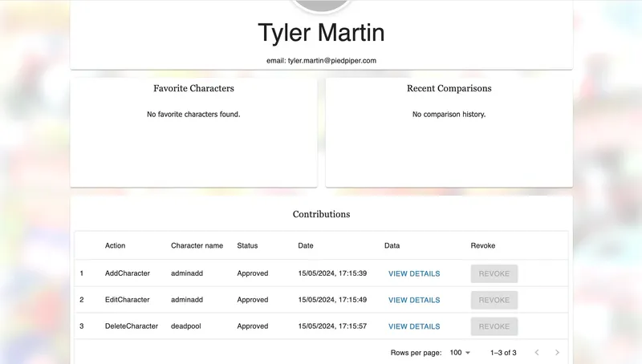Click the Favorite Characters heading
Screen dimensions: 642x364
tap(193, 88)
